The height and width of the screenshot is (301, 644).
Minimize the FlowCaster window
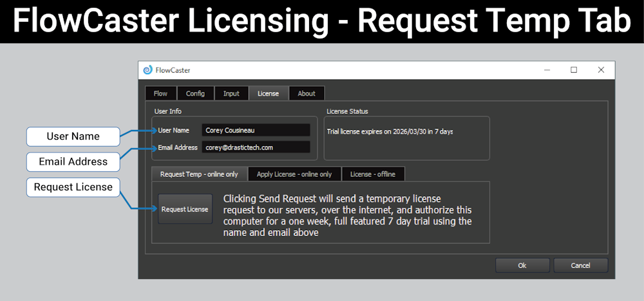547,70
